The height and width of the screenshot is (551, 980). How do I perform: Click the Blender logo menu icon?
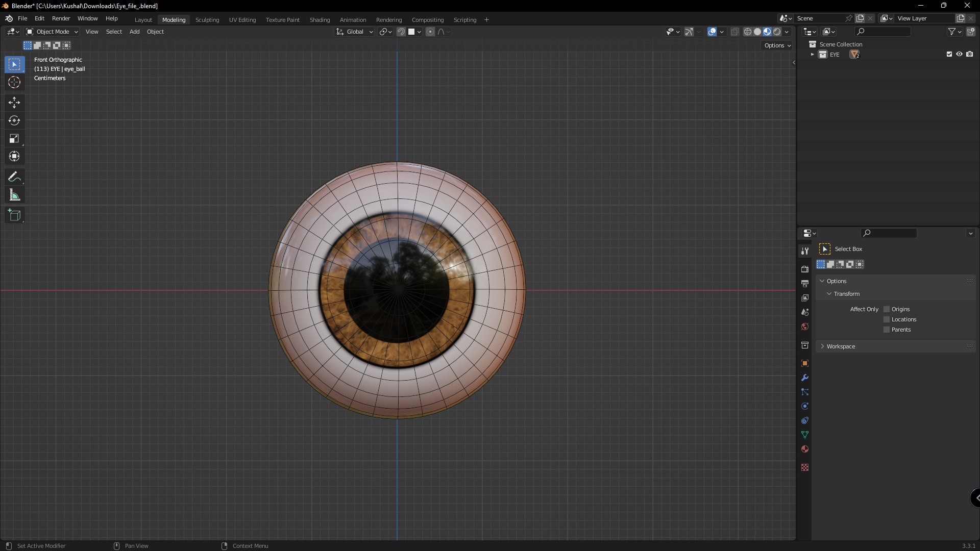point(9,19)
